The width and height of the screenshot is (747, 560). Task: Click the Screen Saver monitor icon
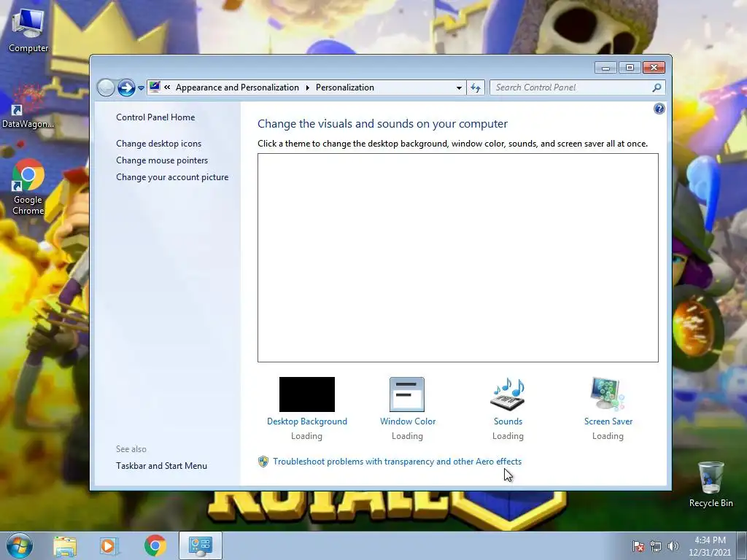coord(608,394)
